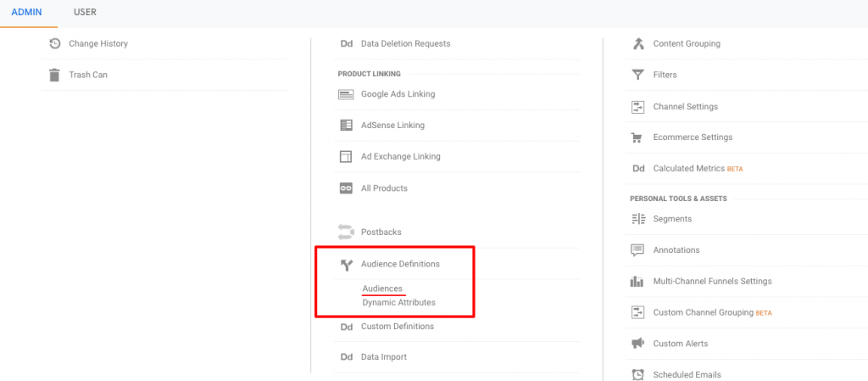Click the All Products link icon
Viewport: 868px width, 381px height.
click(346, 188)
